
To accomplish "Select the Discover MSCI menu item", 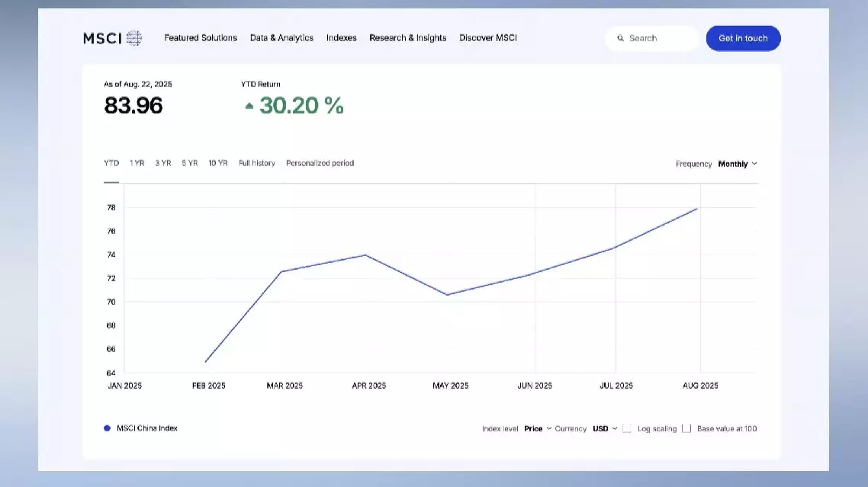I will [487, 38].
